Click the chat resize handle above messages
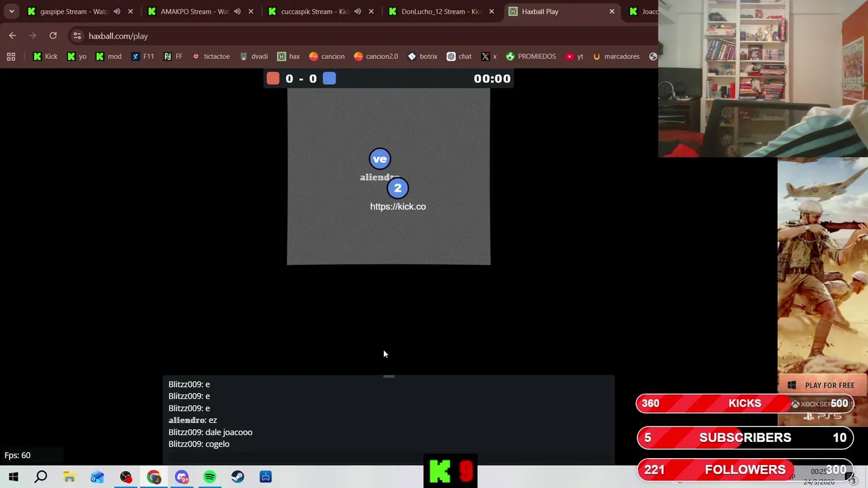868x488 pixels. tap(389, 376)
